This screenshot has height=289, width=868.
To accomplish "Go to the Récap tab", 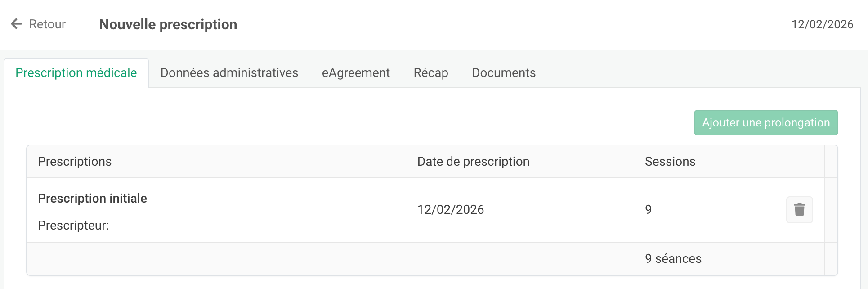I will 430,73.
